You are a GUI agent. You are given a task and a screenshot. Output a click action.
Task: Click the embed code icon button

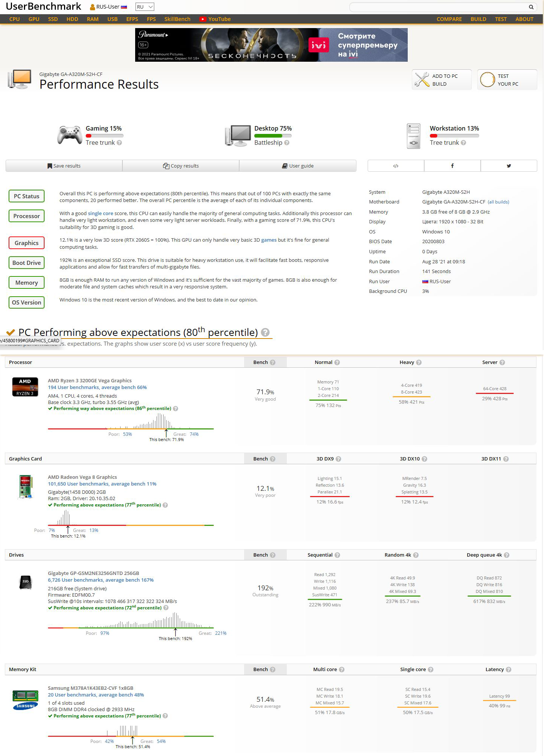[x=396, y=166]
